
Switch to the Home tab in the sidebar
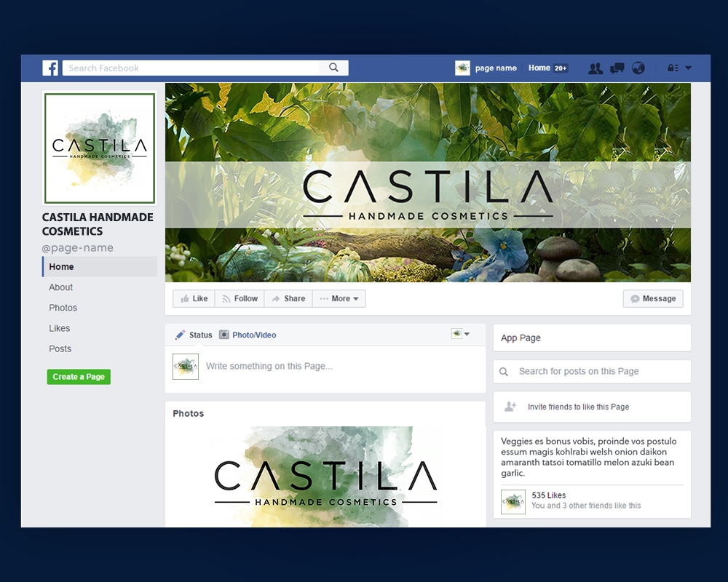tap(61, 266)
